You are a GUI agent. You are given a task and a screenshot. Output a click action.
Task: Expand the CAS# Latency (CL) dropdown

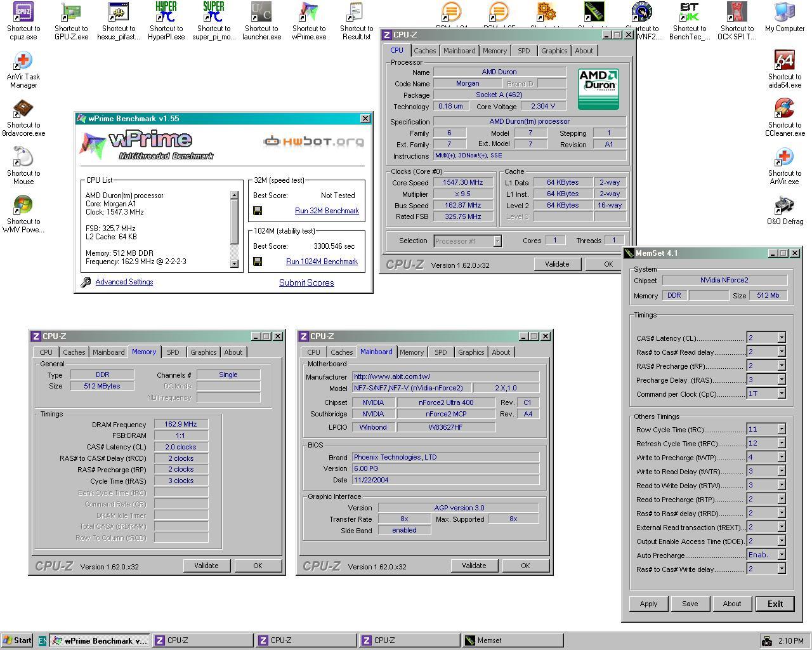782,338
